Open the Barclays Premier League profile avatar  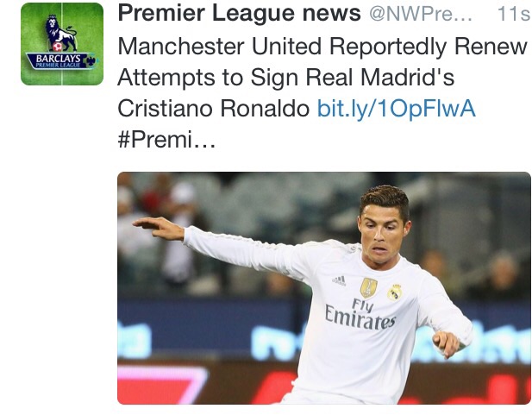62,44
